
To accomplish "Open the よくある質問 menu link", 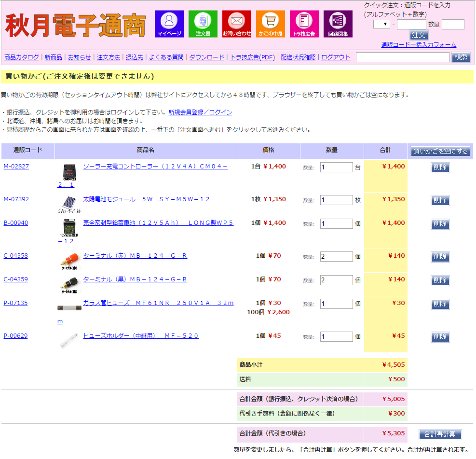I will click(166, 57).
